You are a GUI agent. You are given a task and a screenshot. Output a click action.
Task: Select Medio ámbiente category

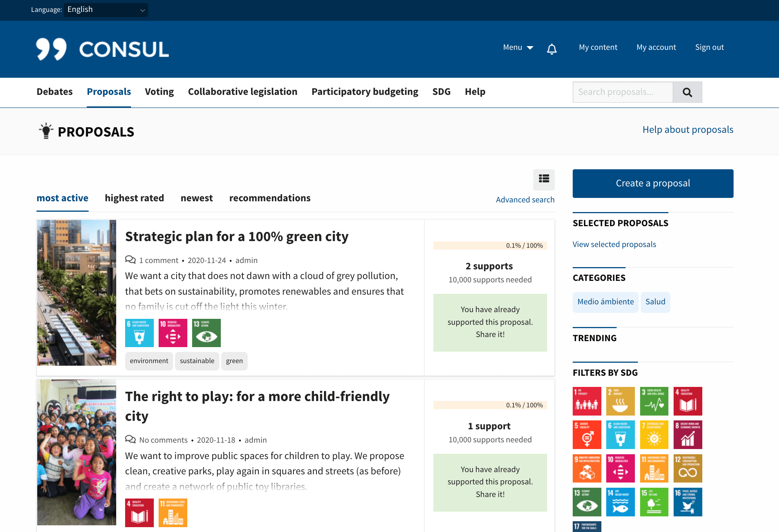[x=605, y=302]
